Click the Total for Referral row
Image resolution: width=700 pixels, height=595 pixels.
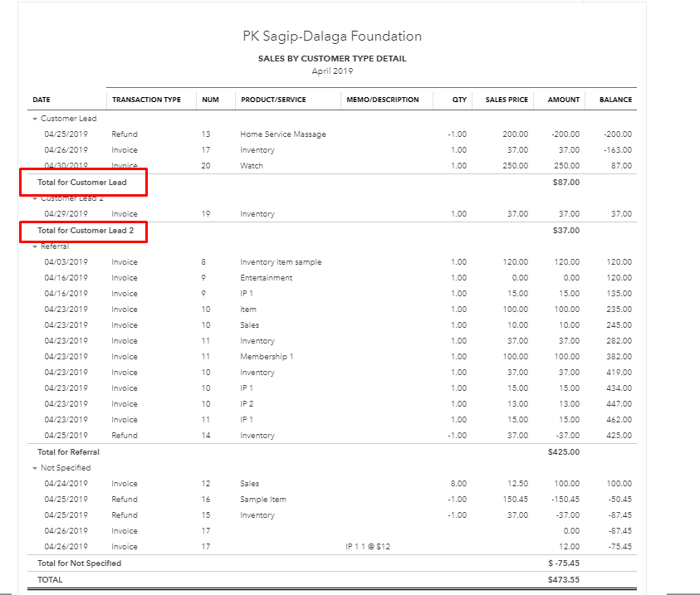pyautogui.click(x=332, y=451)
